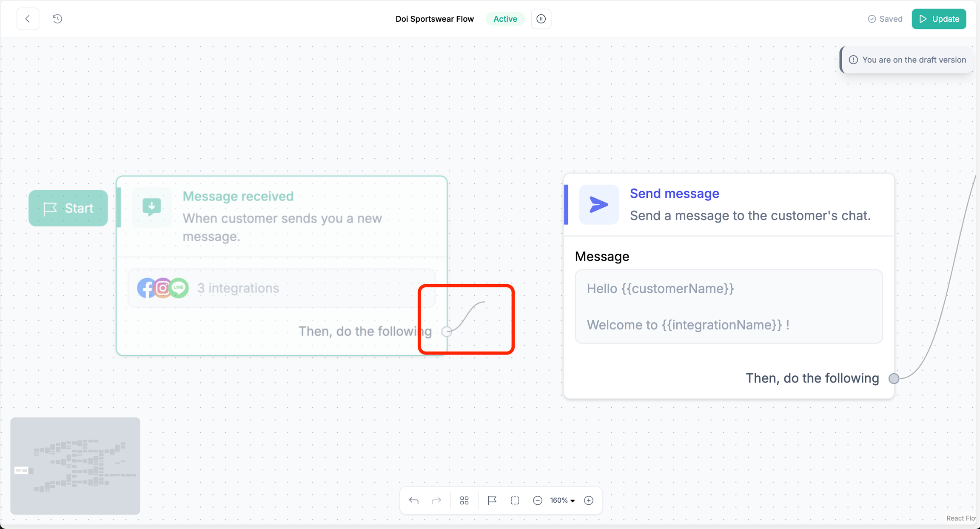Screen dimensions: 980x529
Task: Click the dashed-square fit view icon
Action: coord(515,500)
